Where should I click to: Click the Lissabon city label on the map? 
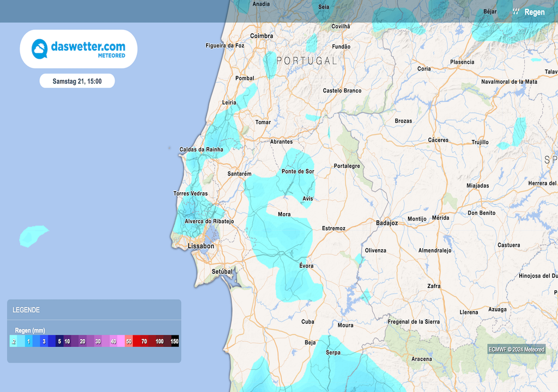point(201,246)
